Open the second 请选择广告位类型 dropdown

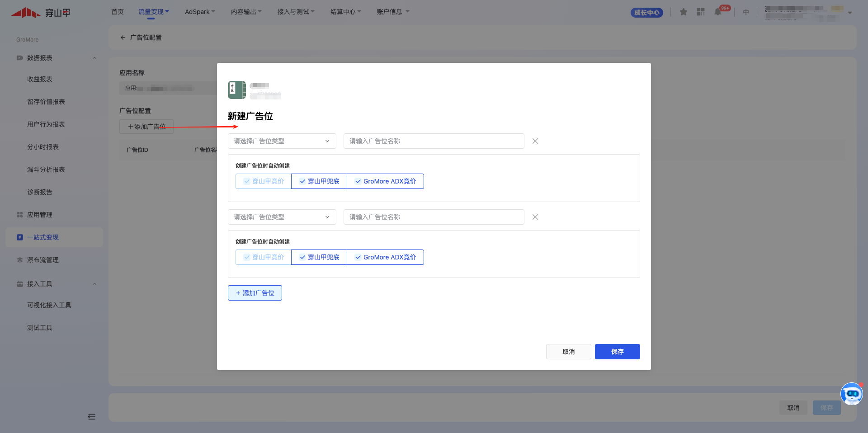282,217
